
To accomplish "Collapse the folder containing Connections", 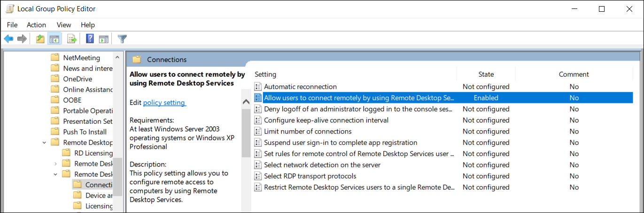I will (55, 174).
